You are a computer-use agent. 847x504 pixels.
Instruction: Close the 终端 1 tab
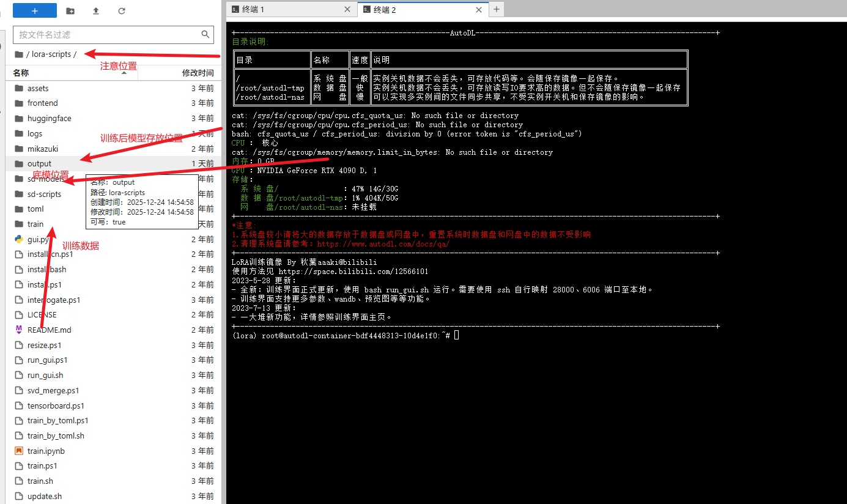click(347, 9)
